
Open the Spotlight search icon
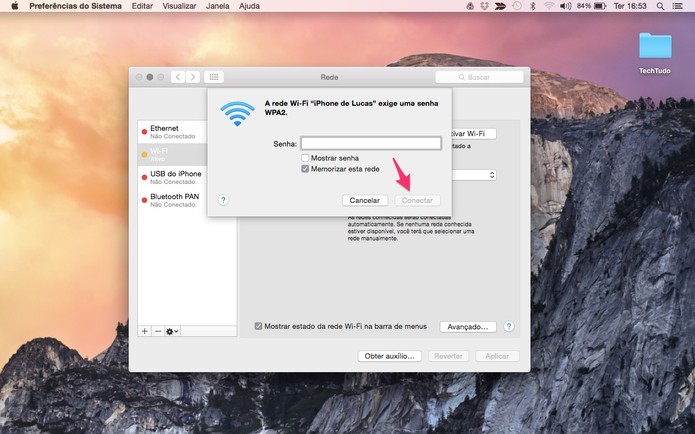click(x=660, y=6)
